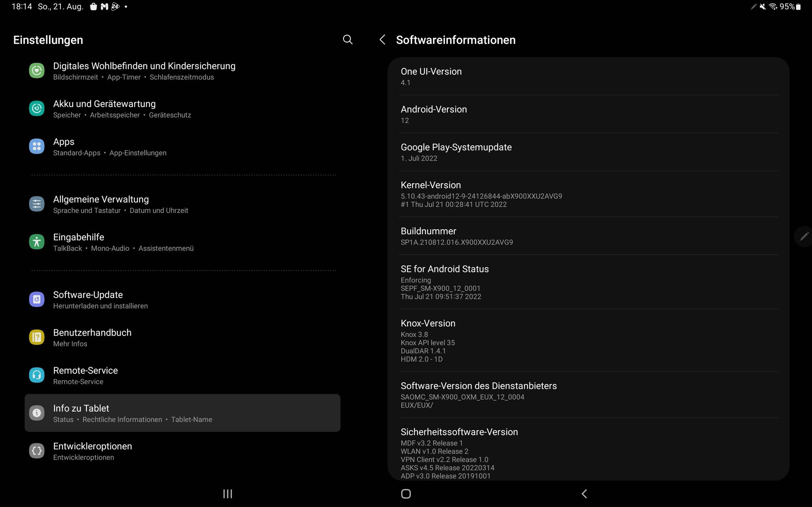Tap the Remote-Service headset icon
The height and width of the screenshot is (507, 812).
37,375
